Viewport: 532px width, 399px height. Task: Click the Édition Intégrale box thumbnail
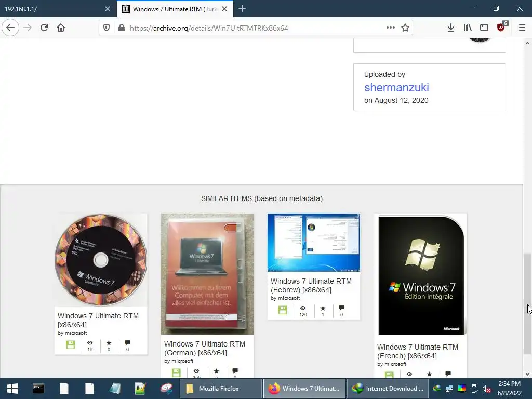point(421,275)
